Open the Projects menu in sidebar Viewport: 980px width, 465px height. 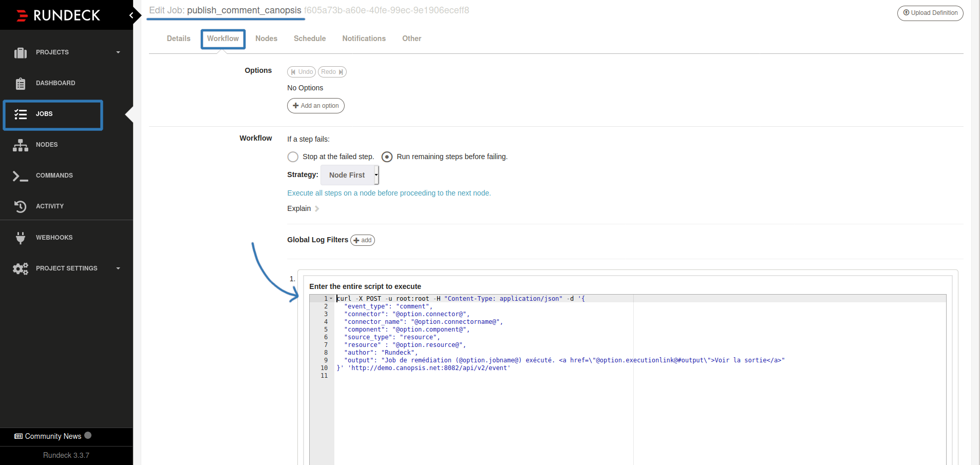tap(67, 52)
